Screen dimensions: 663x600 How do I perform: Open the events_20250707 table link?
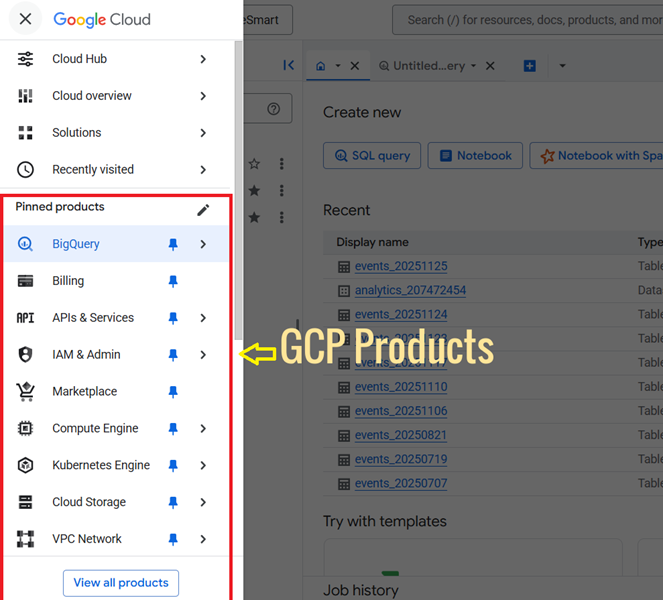point(401,483)
